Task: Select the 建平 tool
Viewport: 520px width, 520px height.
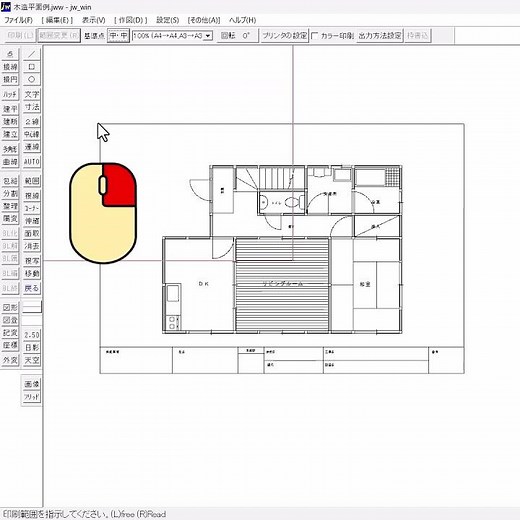Action: pos(10,109)
